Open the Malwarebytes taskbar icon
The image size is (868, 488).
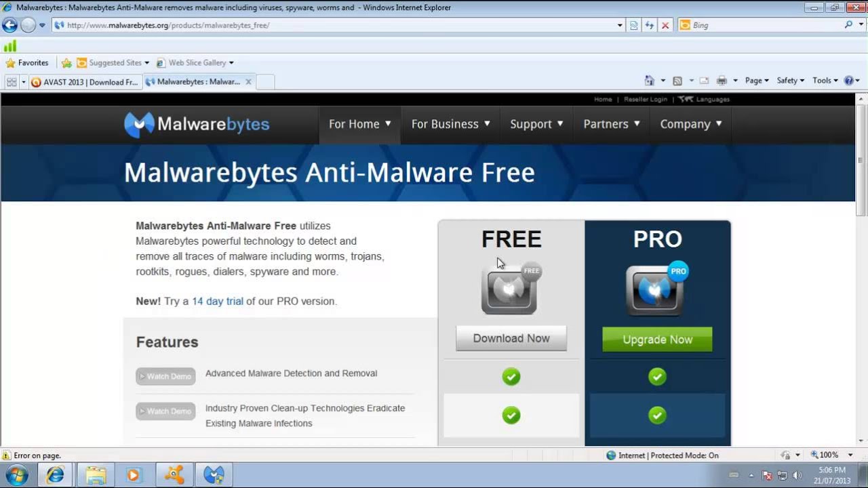pos(214,475)
